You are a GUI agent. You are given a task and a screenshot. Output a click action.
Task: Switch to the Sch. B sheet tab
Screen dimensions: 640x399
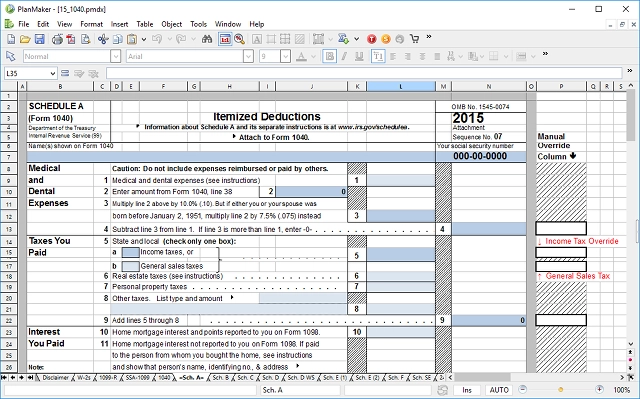pyautogui.click(x=220, y=378)
